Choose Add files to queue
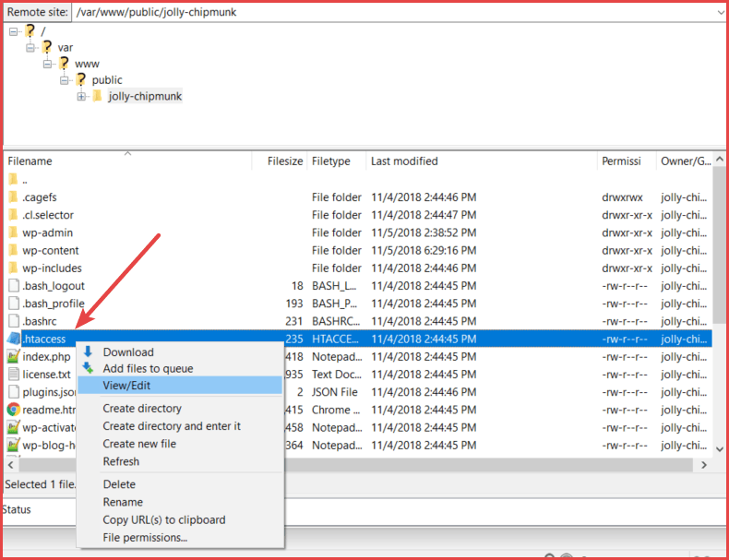This screenshot has height=560, width=729. tap(180, 368)
